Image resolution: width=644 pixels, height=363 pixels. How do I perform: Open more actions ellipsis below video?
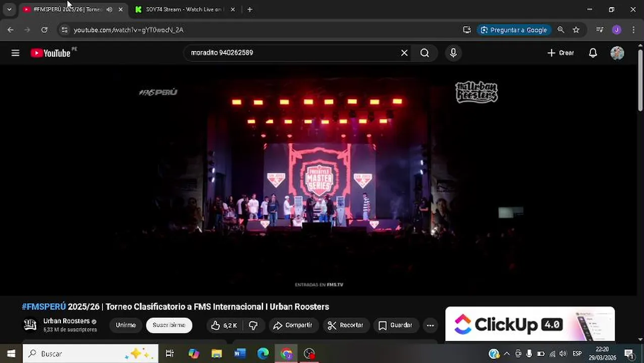[x=430, y=325]
